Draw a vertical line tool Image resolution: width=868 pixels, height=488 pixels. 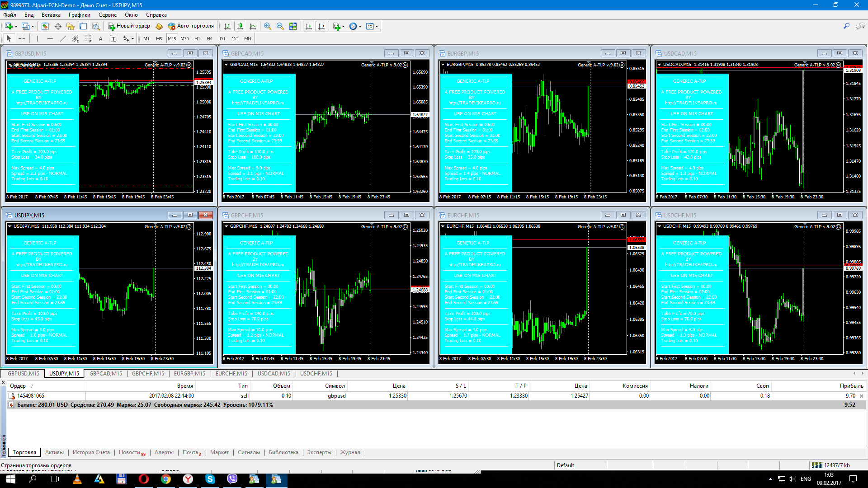coord(37,38)
